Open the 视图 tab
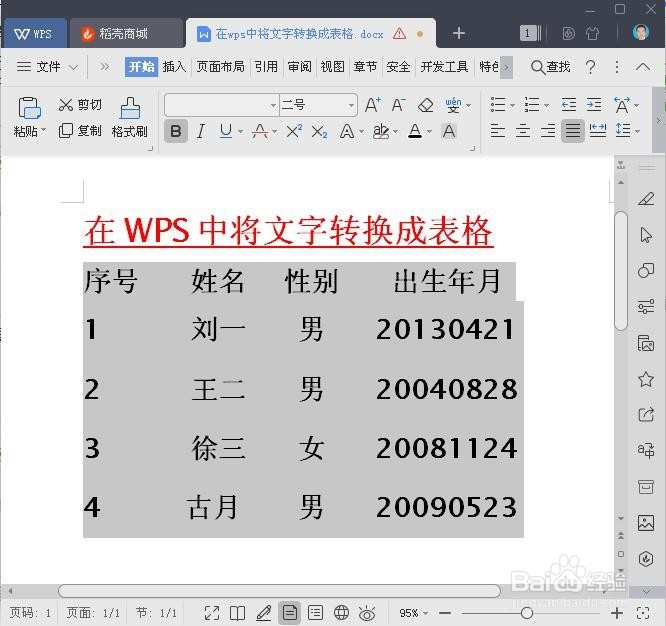This screenshot has height=626, width=666. (332, 67)
